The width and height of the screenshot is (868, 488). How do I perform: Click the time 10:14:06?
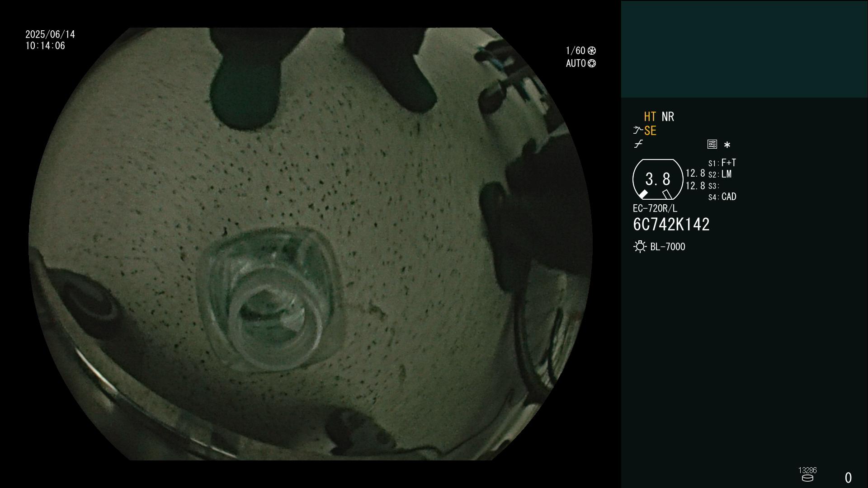(x=45, y=46)
